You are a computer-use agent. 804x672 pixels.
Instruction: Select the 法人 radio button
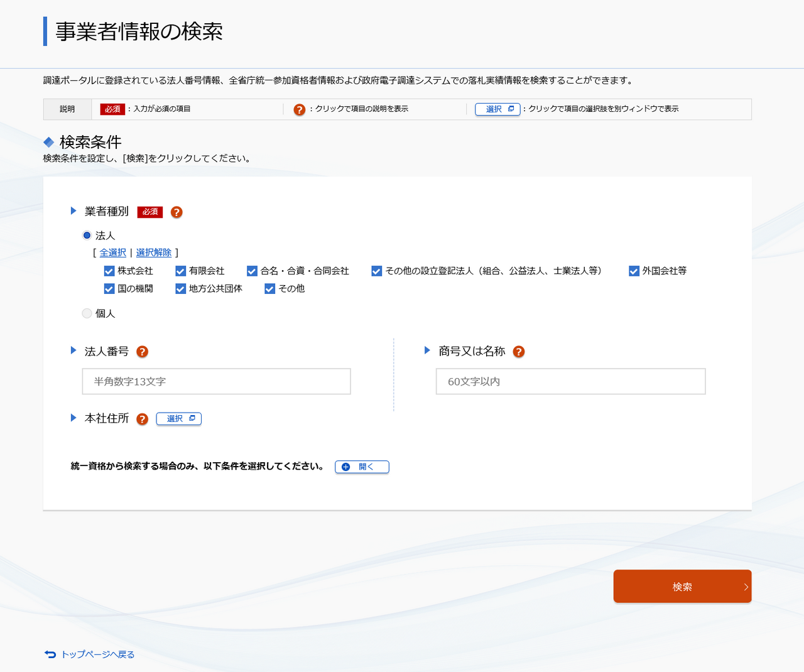click(x=87, y=236)
